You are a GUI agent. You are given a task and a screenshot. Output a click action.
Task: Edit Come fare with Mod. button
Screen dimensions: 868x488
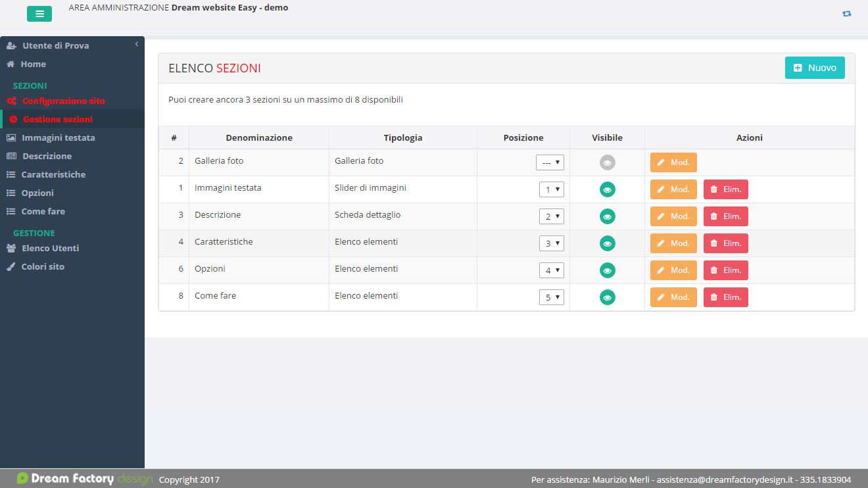point(673,297)
